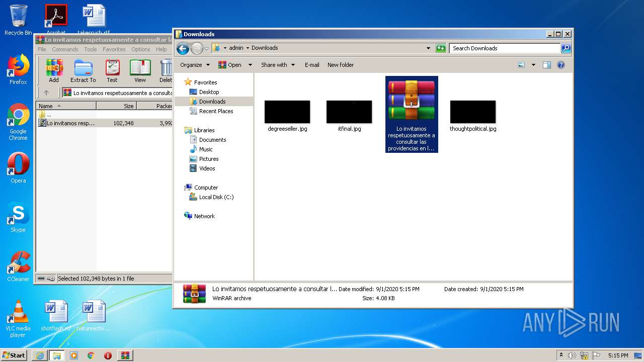Screen dimensions: 644x362
Task: Click the search magnifier icon
Action: click(x=566, y=48)
